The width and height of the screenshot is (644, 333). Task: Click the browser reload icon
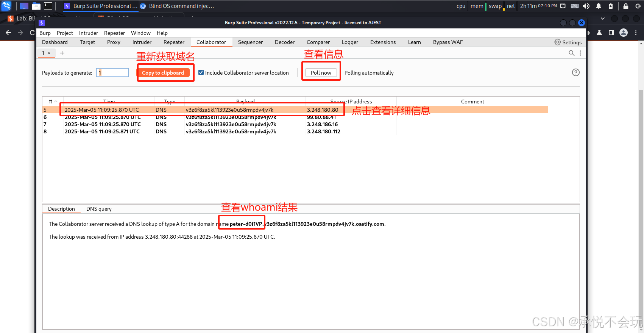(32, 33)
